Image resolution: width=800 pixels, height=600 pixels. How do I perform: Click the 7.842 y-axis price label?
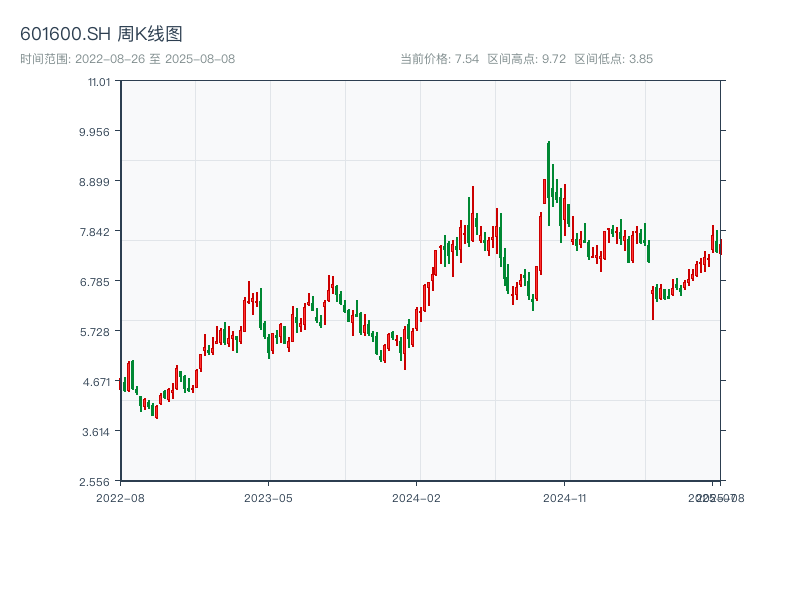(96, 231)
